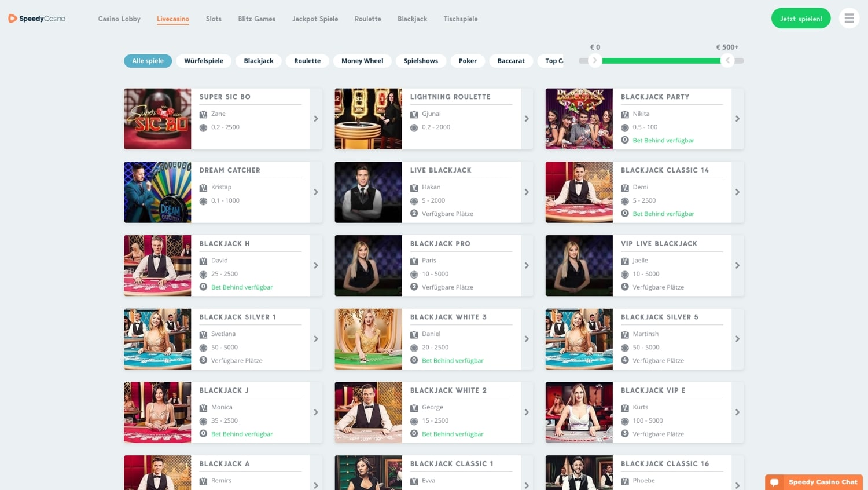Click the chip icon beside 25 - 2500
Viewport: 868px width, 490px height.
point(203,275)
